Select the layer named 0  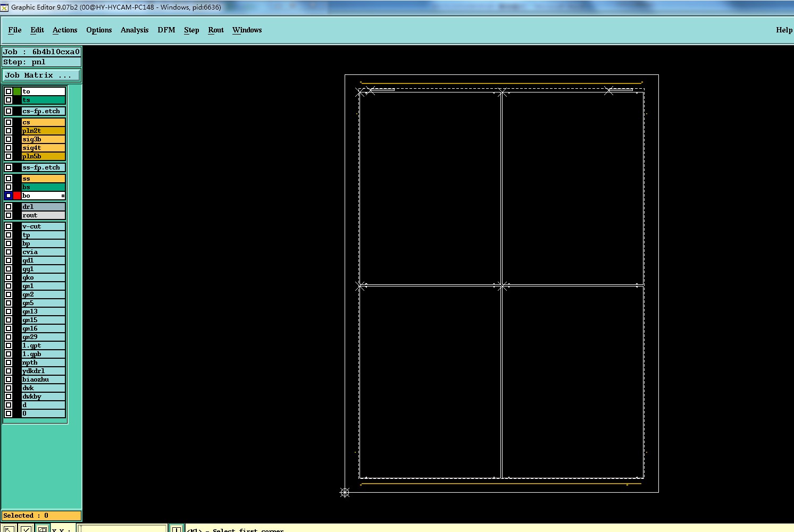[x=43, y=413]
